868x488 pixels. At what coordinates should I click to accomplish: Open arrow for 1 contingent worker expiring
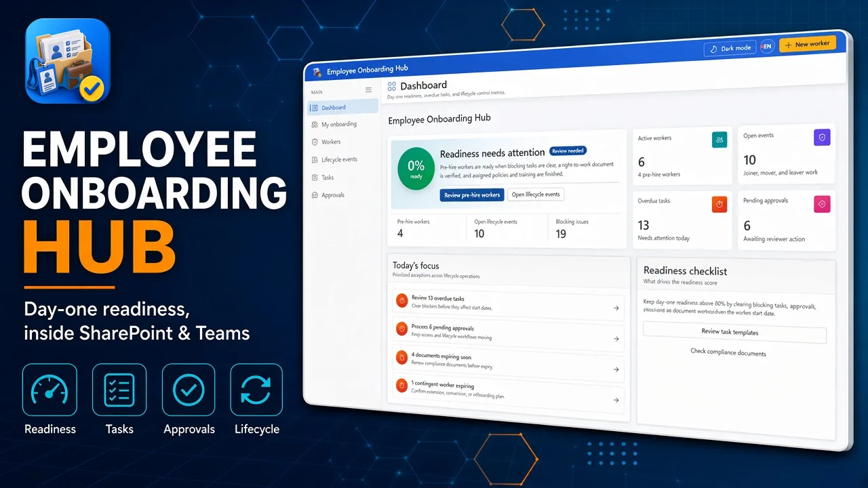(x=616, y=401)
